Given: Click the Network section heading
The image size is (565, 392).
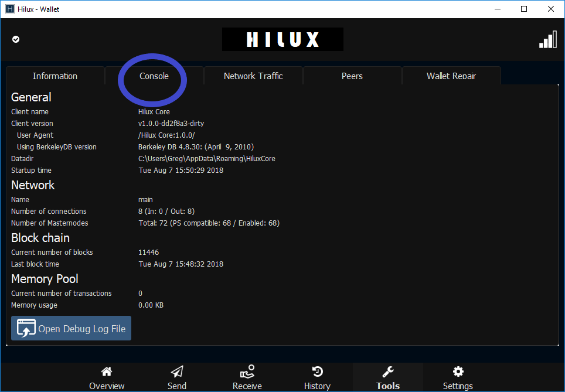Looking at the screenshot, I should click(33, 185).
